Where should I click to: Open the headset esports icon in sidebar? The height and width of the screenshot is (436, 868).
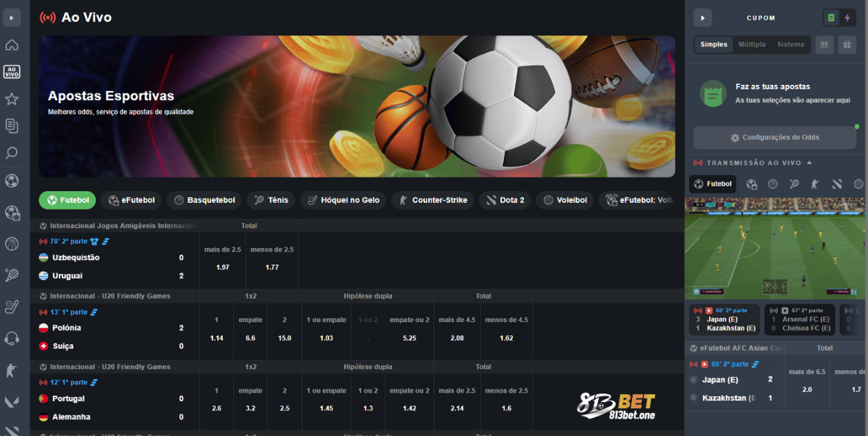pyautogui.click(x=11, y=339)
